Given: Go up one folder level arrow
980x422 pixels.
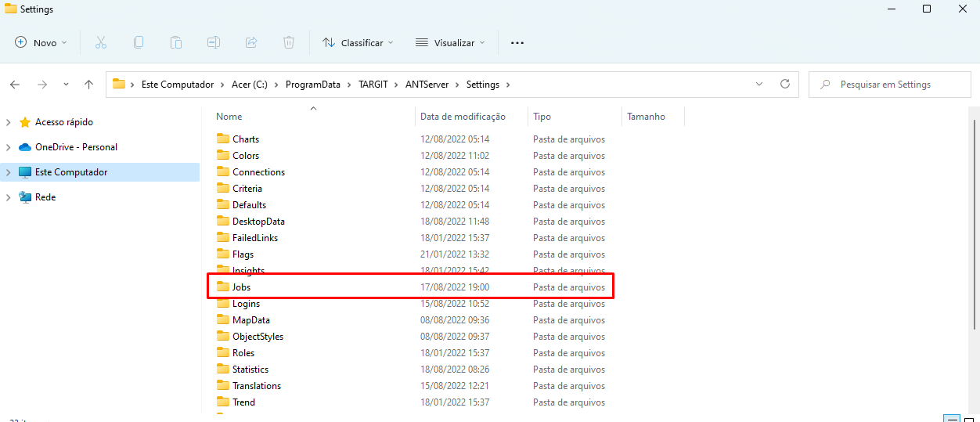Looking at the screenshot, I should click(88, 85).
